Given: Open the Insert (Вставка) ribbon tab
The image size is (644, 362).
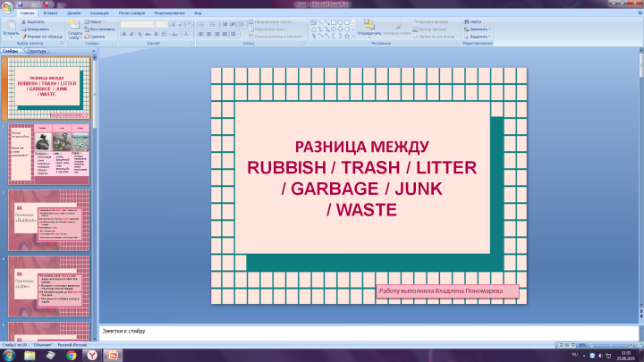Looking at the screenshot, I should pos(50,13).
